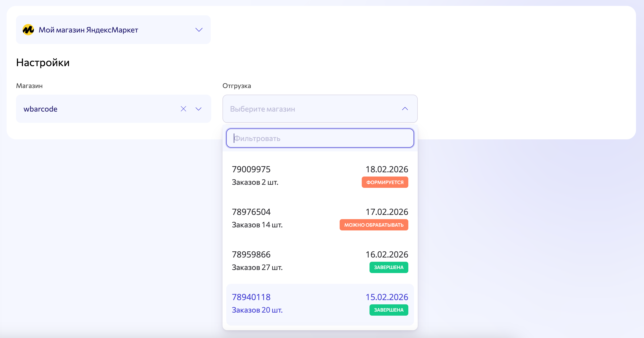Select highlighted shipment 78940118
Image resolution: width=644 pixels, height=338 pixels.
coord(251,297)
